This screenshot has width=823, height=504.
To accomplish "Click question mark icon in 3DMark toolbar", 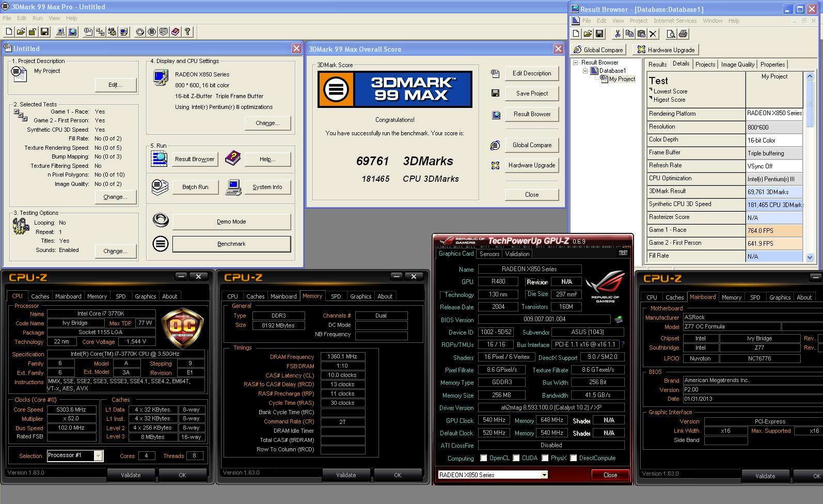I will (x=187, y=32).
